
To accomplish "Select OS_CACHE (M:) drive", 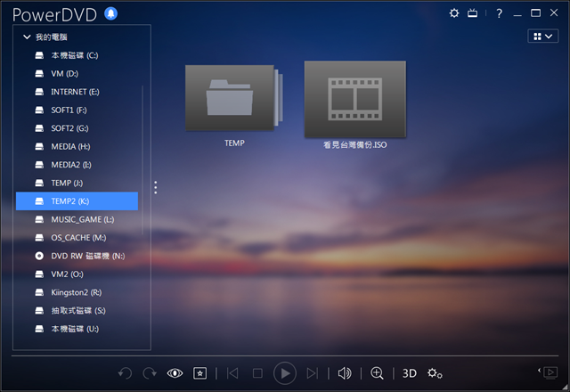I will coord(77,238).
